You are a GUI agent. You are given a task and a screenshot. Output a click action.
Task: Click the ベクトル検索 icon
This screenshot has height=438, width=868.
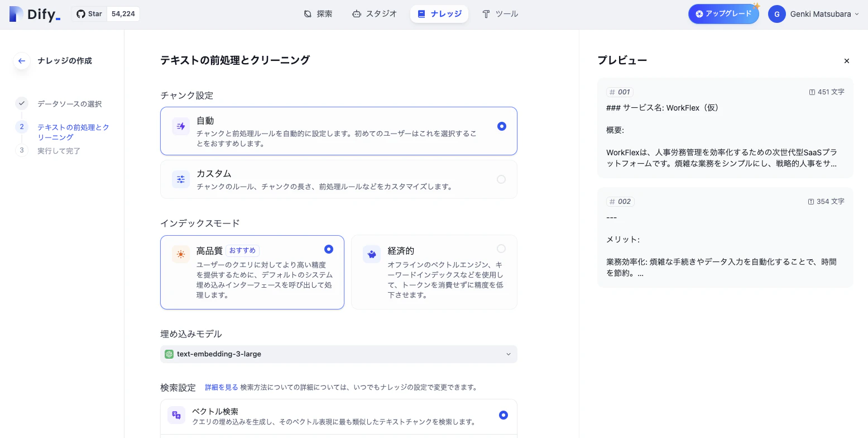pos(176,415)
